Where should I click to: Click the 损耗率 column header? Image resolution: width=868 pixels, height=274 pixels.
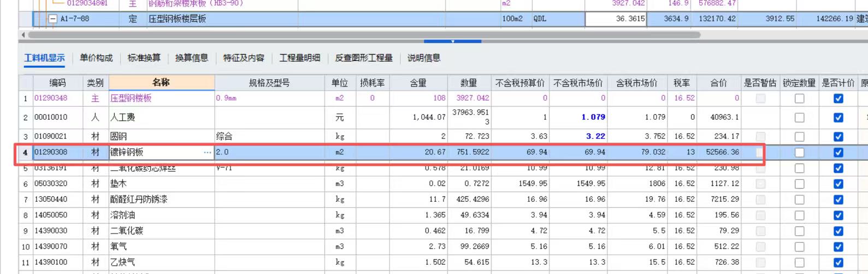(372, 83)
